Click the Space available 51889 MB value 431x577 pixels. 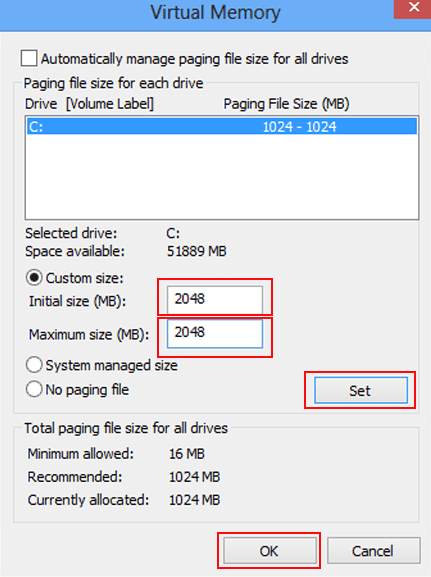pos(197,251)
